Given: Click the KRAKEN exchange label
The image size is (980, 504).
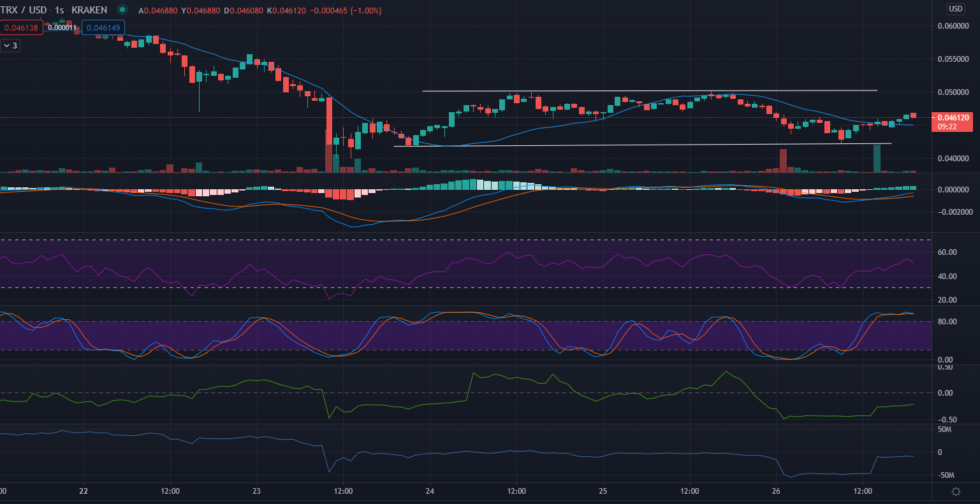Looking at the screenshot, I should click(89, 10).
